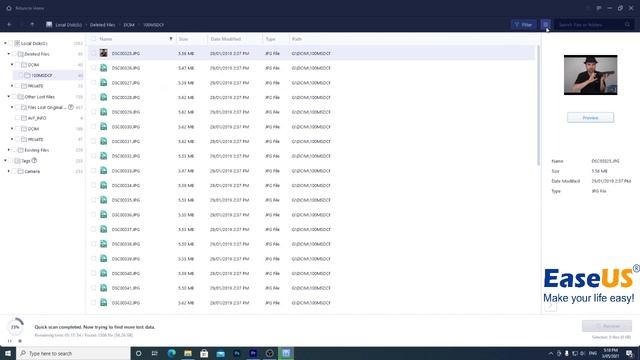The image size is (640, 360).
Task: Collapse the DCIM node under Deleted Files
Action: [x=12, y=64]
